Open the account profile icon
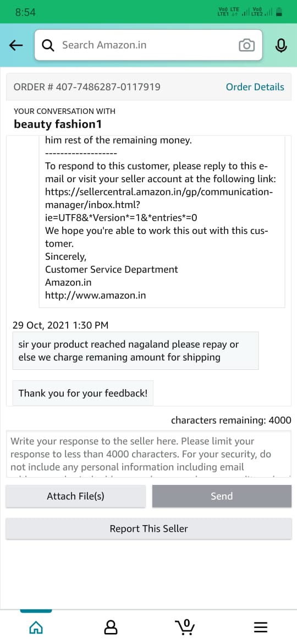The width and height of the screenshot is (297, 644). coord(111,627)
